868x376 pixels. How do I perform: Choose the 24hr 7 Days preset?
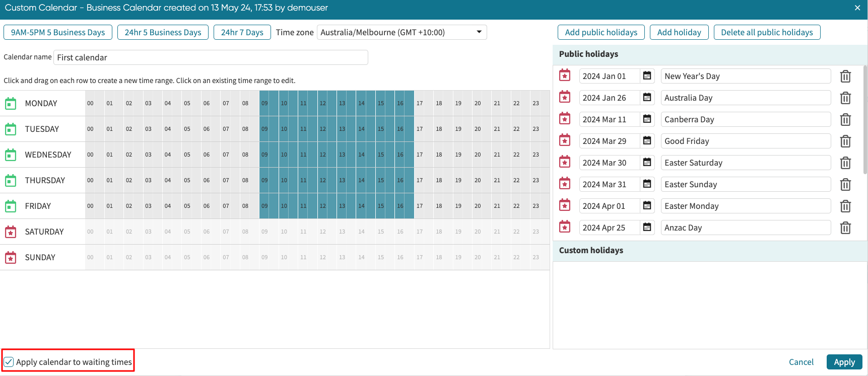pos(242,32)
